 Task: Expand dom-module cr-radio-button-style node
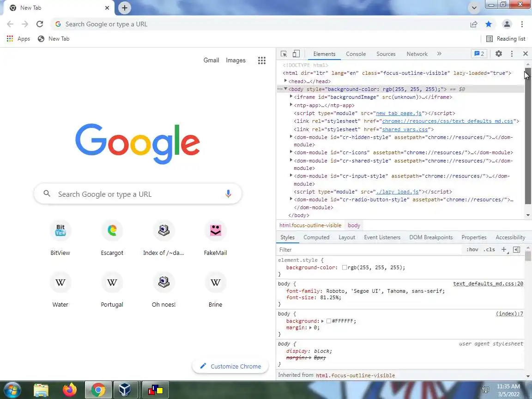(291, 199)
